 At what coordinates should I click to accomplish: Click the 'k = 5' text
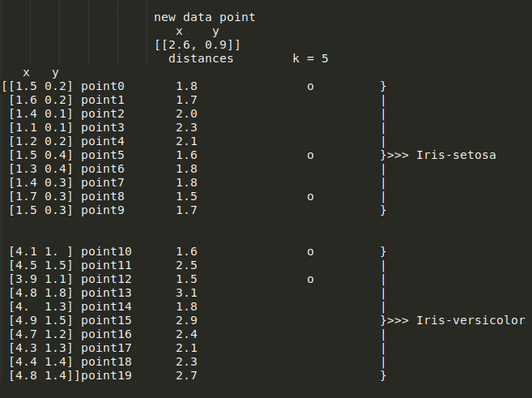tap(310, 58)
